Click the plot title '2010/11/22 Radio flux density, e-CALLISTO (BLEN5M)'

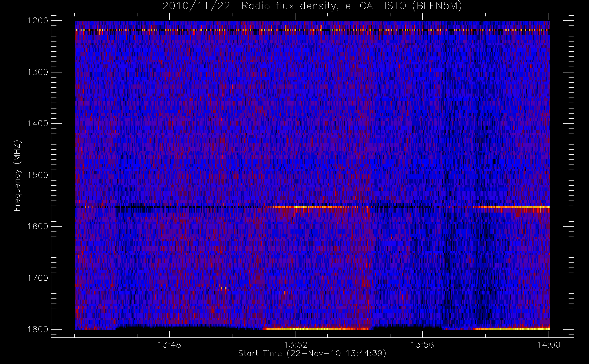[x=312, y=6]
